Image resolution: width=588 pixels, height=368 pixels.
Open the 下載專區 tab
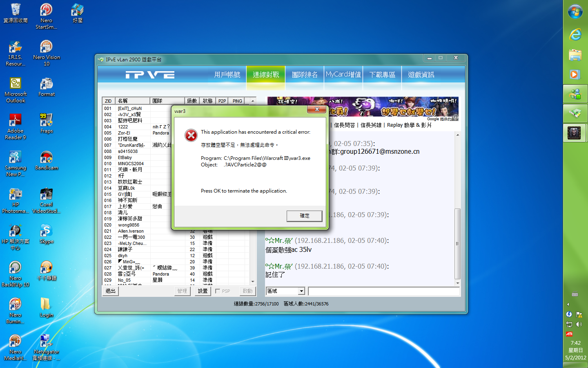pos(382,75)
